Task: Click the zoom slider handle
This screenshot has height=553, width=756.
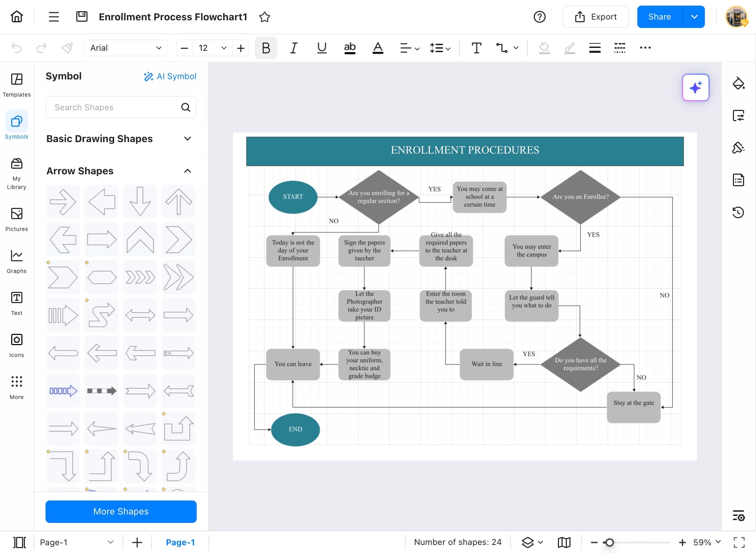Action: click(x=609, y=542)
